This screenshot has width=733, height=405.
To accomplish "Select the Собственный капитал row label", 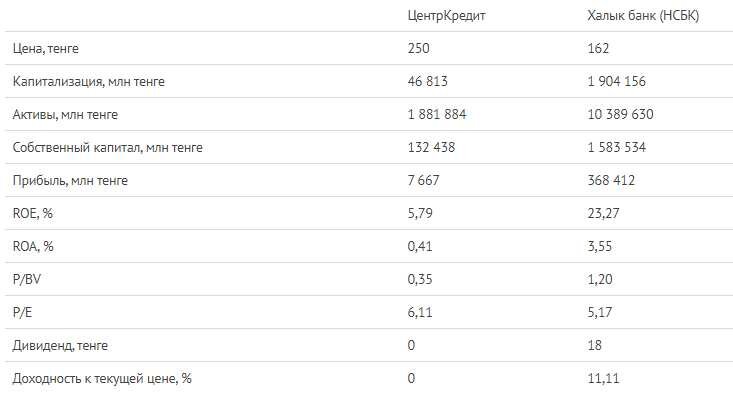I will click(x=108, y=148).
